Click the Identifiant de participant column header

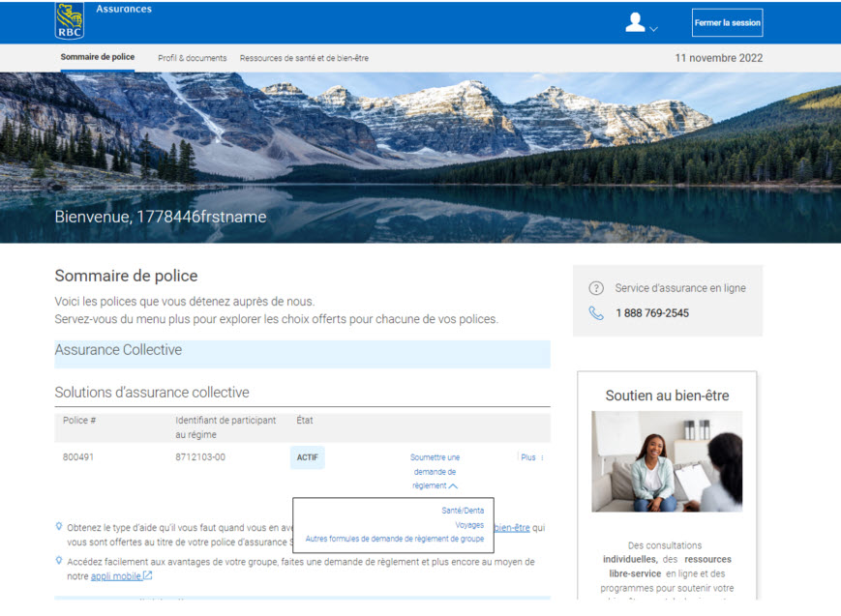(225, 427)
